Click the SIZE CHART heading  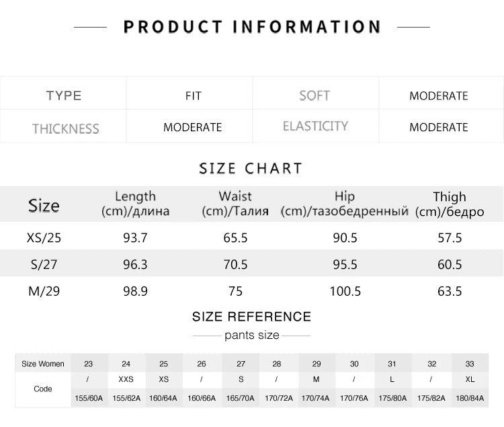[x=251, y=168]
